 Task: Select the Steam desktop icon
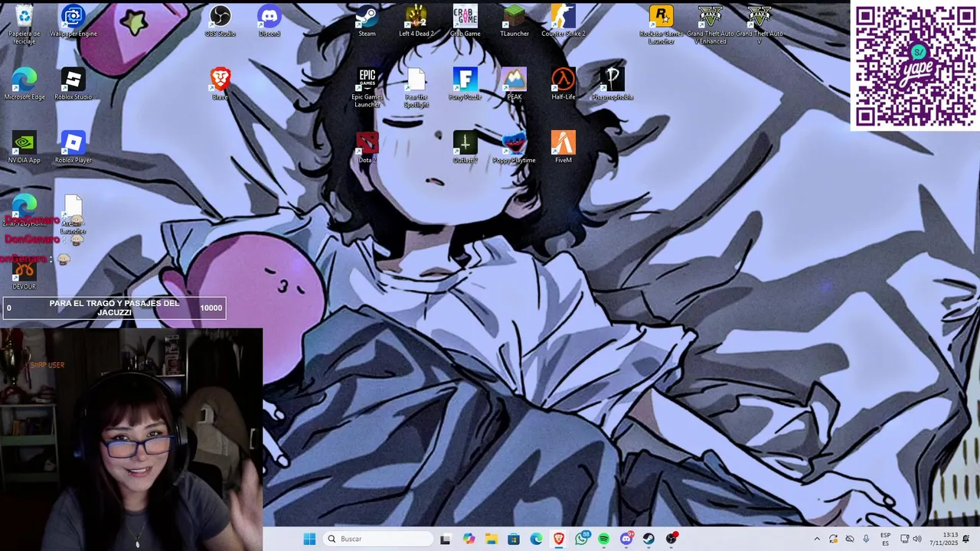pos(367,21)
